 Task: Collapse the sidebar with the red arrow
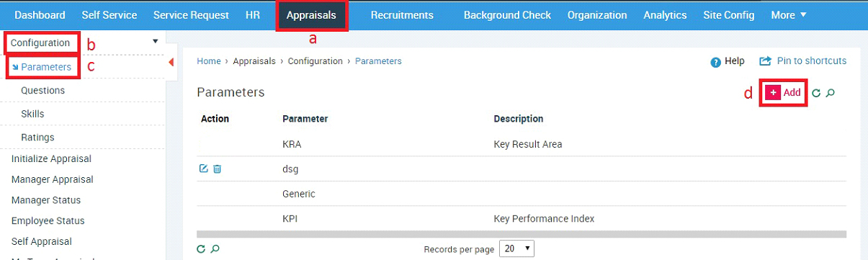point(171,62)
